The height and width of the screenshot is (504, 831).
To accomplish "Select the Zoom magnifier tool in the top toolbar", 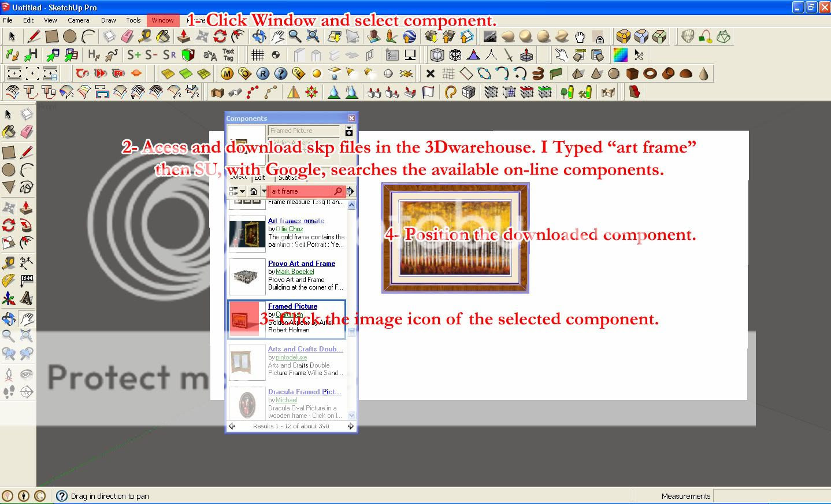I will [x=295, y=36].
